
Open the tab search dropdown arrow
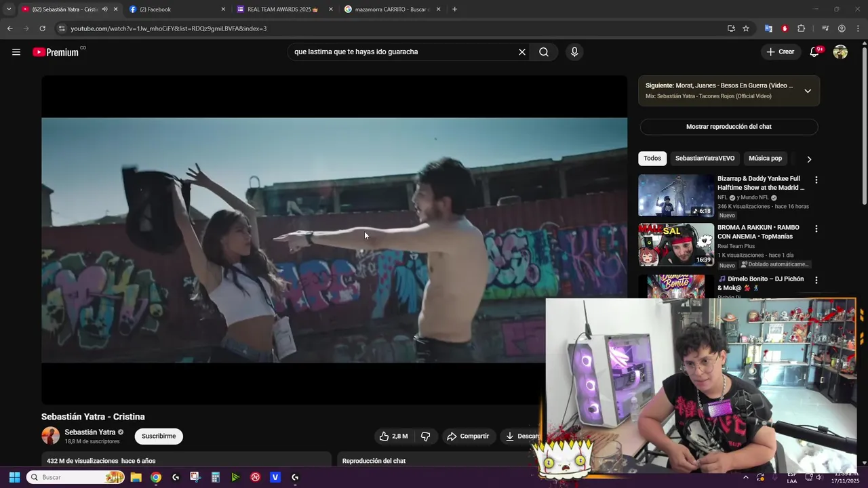pyautogui.click(x=8, y=9)
